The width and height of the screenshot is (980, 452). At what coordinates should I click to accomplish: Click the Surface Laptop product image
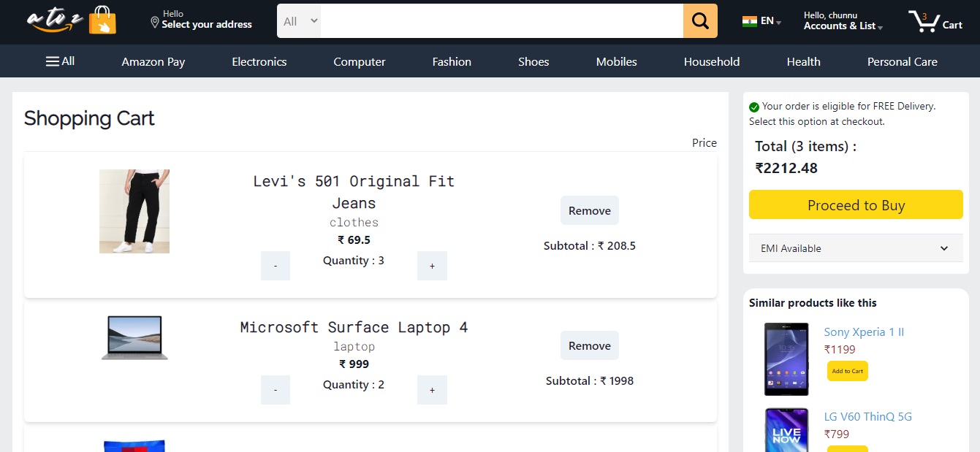tap(134, 337)
